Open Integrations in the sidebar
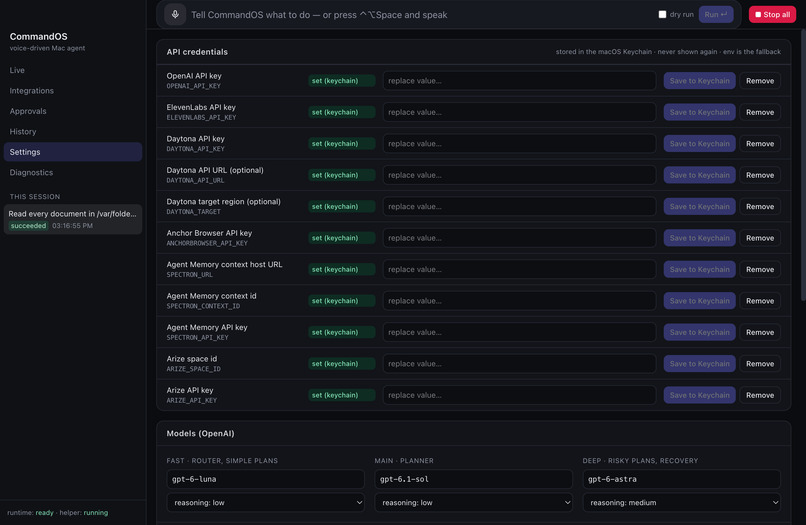 click(72, 90)
